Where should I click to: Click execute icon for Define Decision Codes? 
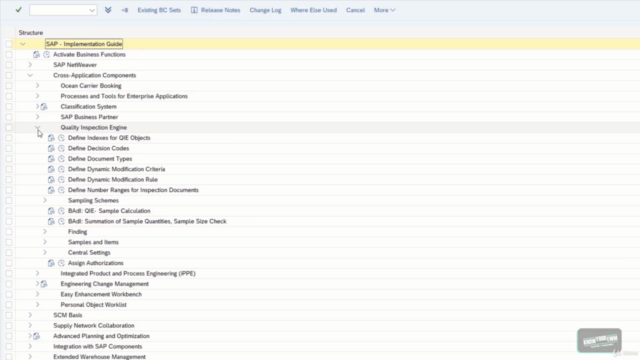[x=61, y=148]
